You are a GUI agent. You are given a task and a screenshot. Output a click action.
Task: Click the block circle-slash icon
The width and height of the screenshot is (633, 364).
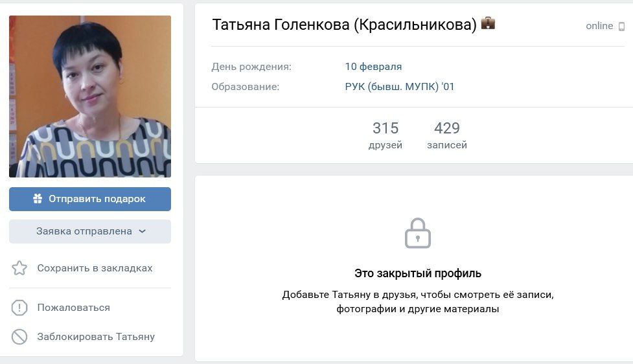tap(19, 337)
